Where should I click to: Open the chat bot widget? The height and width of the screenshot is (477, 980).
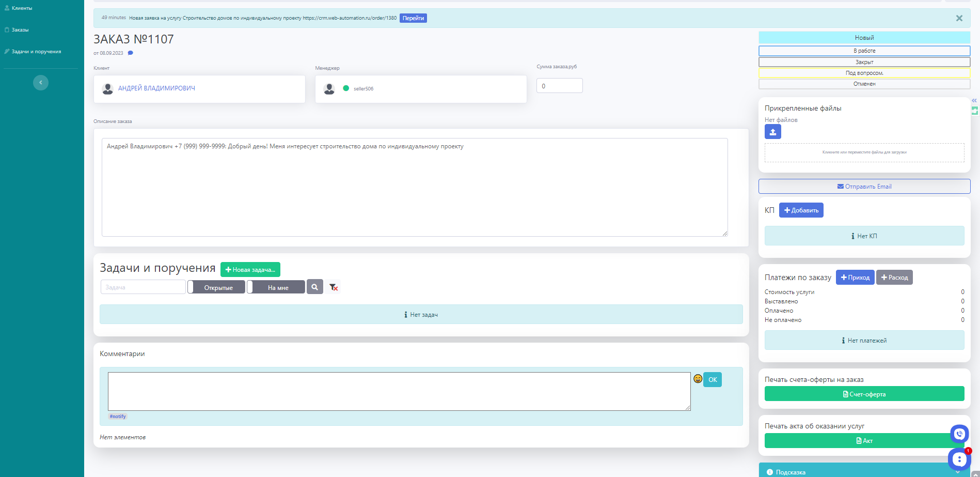pos(959,459)
